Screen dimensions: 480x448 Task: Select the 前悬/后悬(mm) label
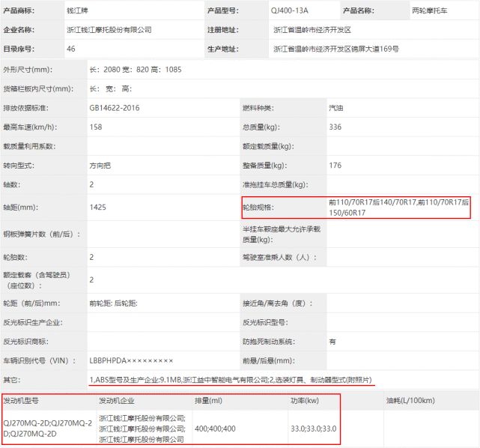pyautogui.click(x=269, y=361)
